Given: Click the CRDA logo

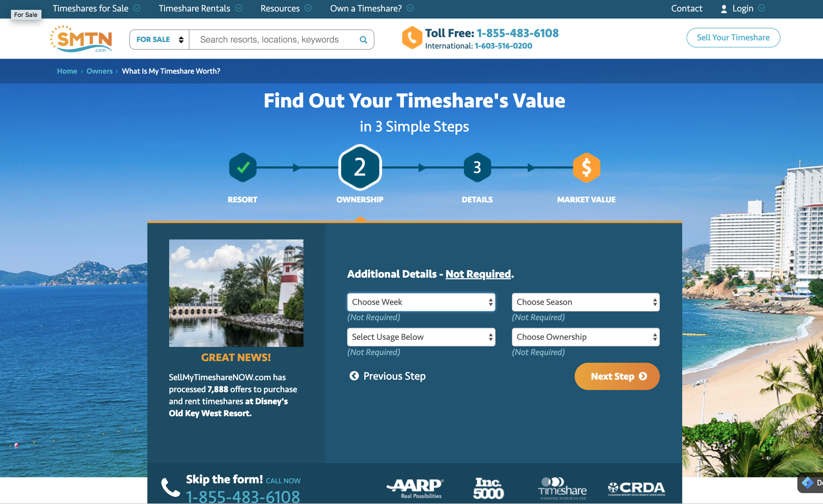Looking at the screenshot, I should tap(637, 489).
